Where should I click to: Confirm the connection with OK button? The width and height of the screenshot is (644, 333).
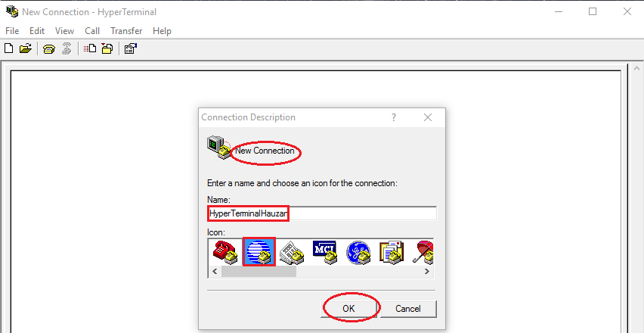click(x=348, y=308)
